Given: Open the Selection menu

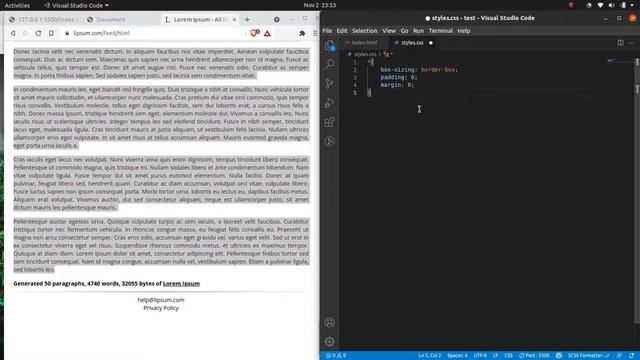Looking at the screenshot, I should tap(365, 31).
